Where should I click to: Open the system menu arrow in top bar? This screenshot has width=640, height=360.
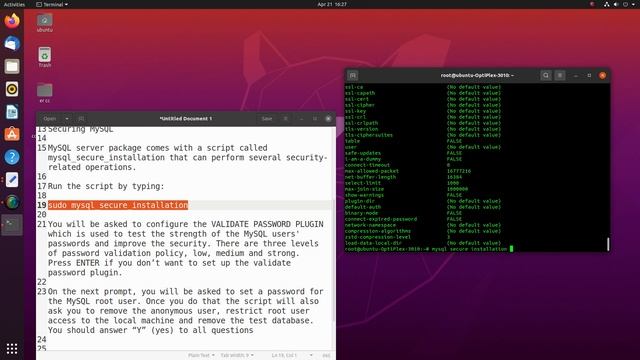coord(633,4)
